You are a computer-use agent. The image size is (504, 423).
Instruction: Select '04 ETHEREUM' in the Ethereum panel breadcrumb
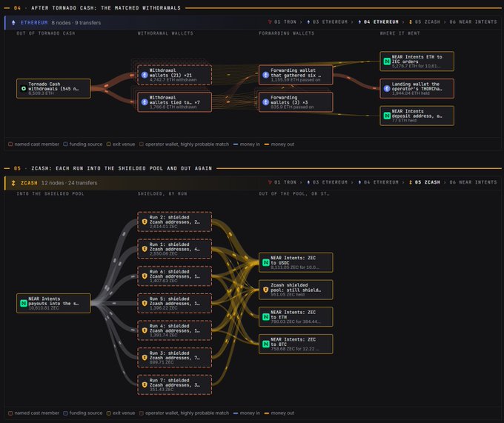coord(378,21)
